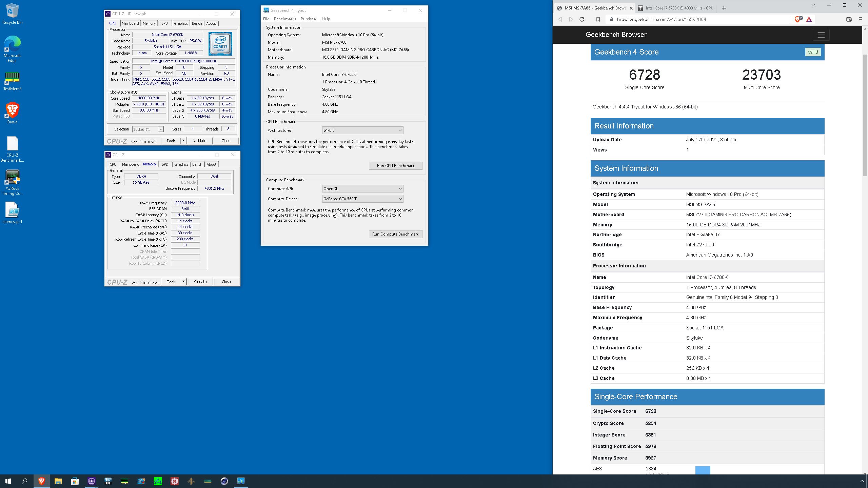Click the Brave page vertical scrollbar
This screenshot has height=488, width=868.
coord(865,115)
